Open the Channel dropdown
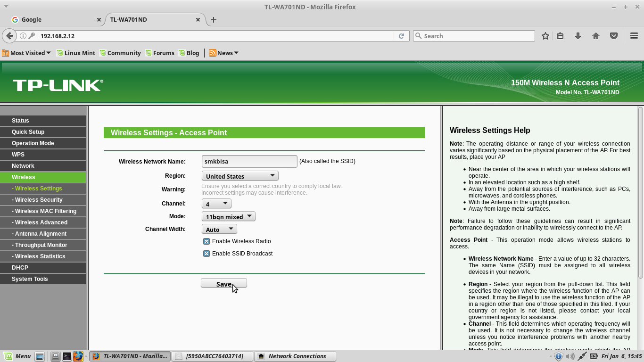Screen dimensions: 644x362 (216, 204)
